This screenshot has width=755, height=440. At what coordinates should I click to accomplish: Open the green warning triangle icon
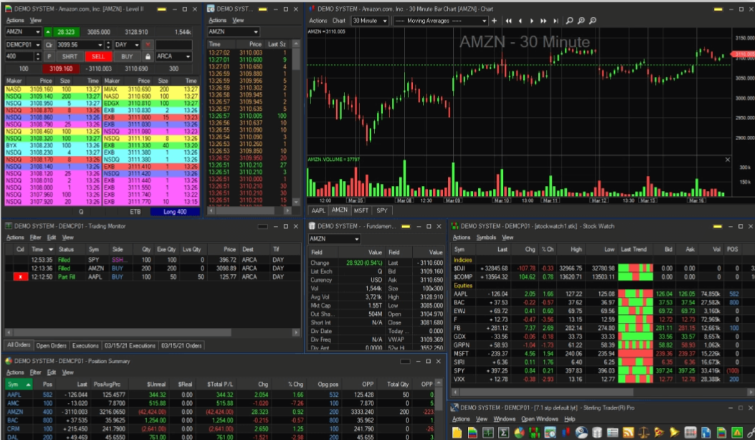[737, 432]
